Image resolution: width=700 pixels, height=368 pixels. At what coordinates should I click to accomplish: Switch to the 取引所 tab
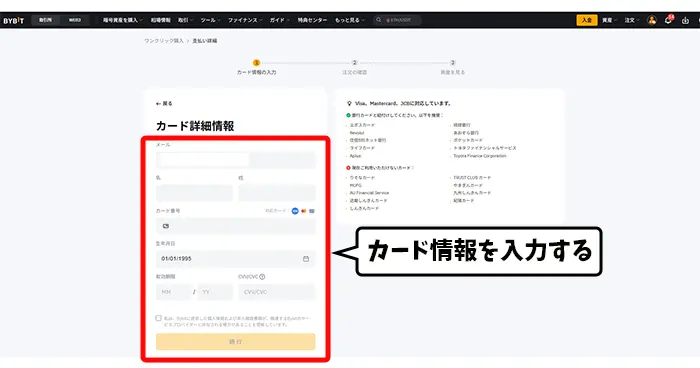click(45, 20)
